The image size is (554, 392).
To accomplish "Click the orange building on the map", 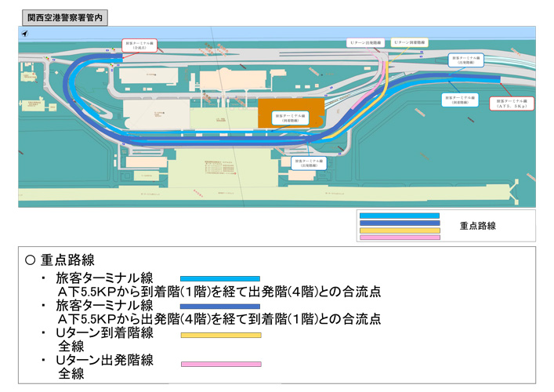I will [x=291, y=113].
